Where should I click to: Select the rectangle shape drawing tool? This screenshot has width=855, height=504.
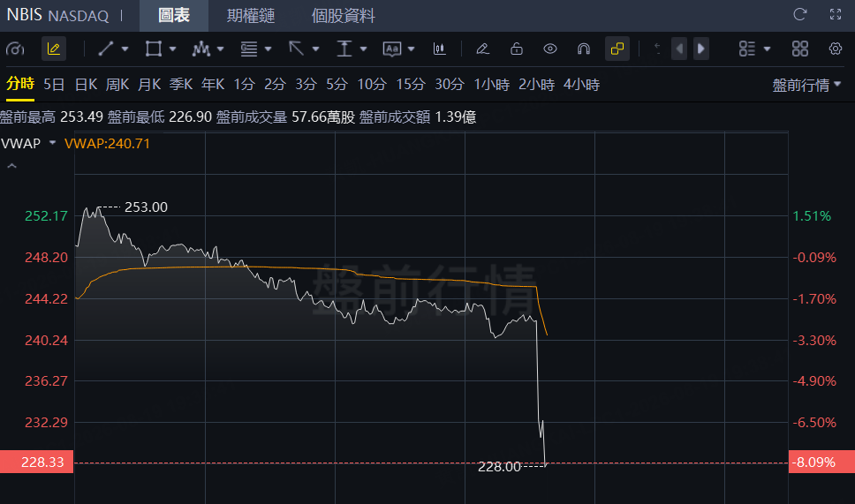(153, 49)
